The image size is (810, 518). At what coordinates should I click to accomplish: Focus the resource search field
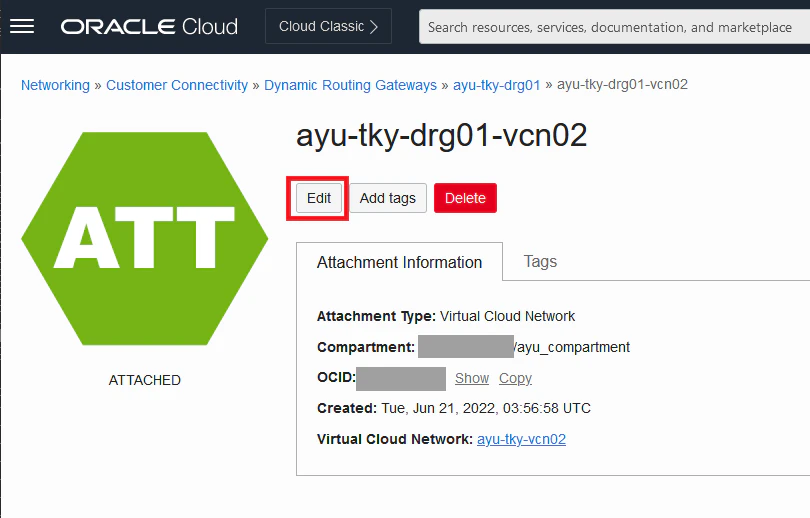614,27
